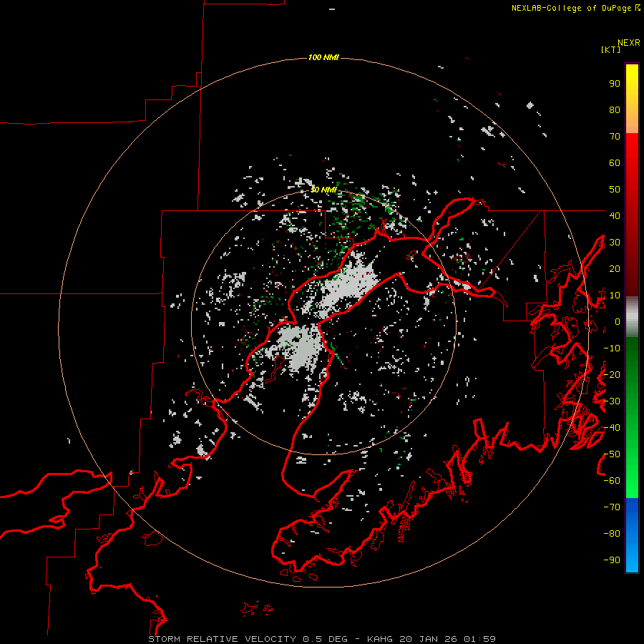Image resolution: width=644 pixels, height=644 pixels.
Task: Click the 0 value on velocity scale
Action: coord(618,321)
